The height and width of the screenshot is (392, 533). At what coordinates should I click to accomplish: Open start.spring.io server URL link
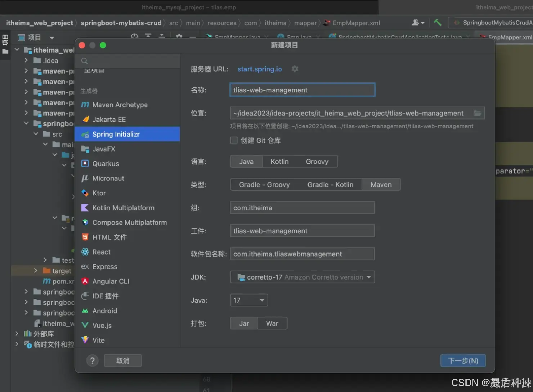[x=260, y=69]
